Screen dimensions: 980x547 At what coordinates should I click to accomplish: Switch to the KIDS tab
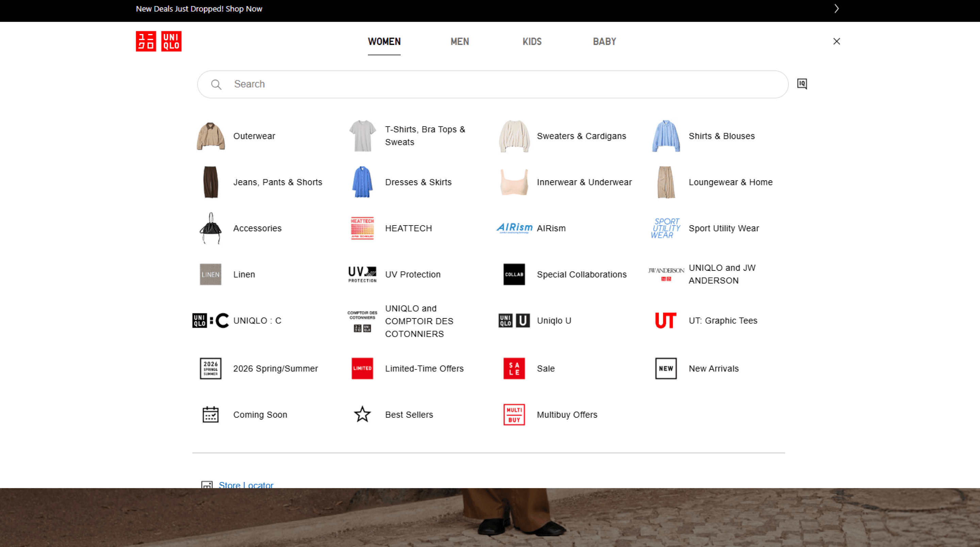tap(532, 42)
